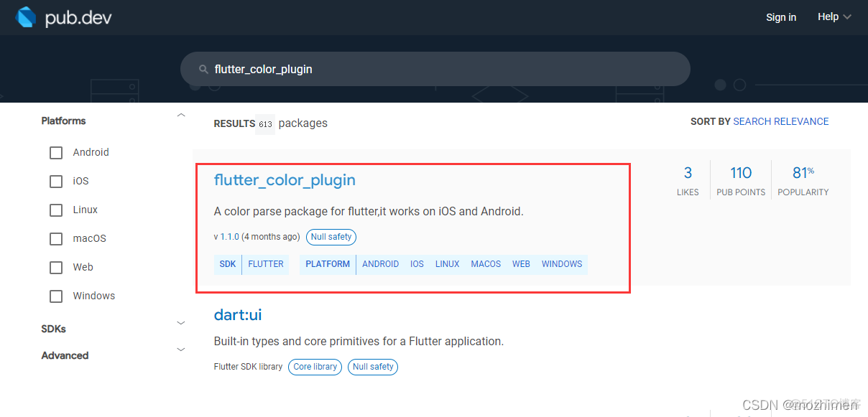Click the Core library badge under dart:ui

tap(315, 367)
